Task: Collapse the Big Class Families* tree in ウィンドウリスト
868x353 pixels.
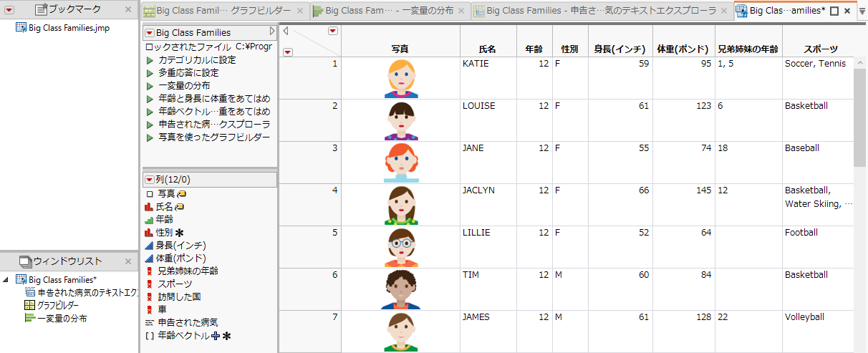Action: (6, 279)
